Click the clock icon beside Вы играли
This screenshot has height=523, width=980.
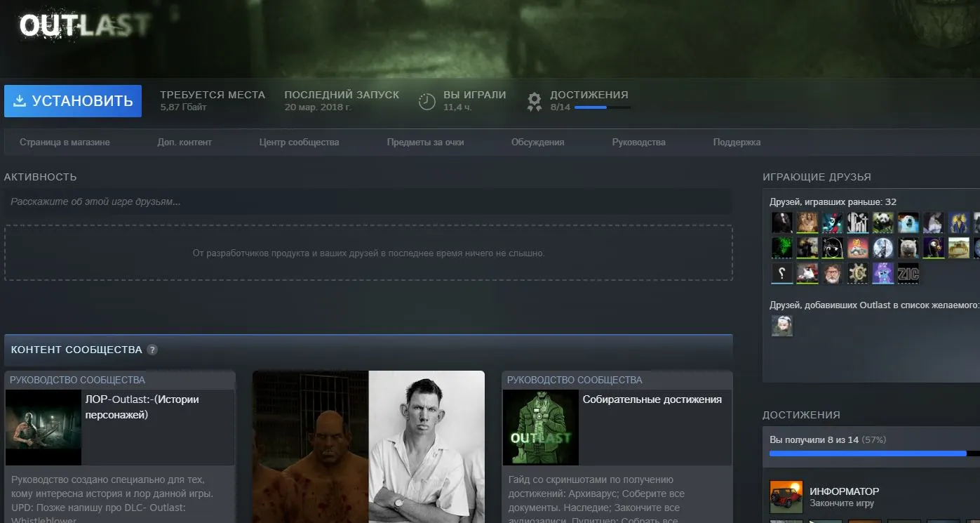pyautogui.click(x=427, y=101)
